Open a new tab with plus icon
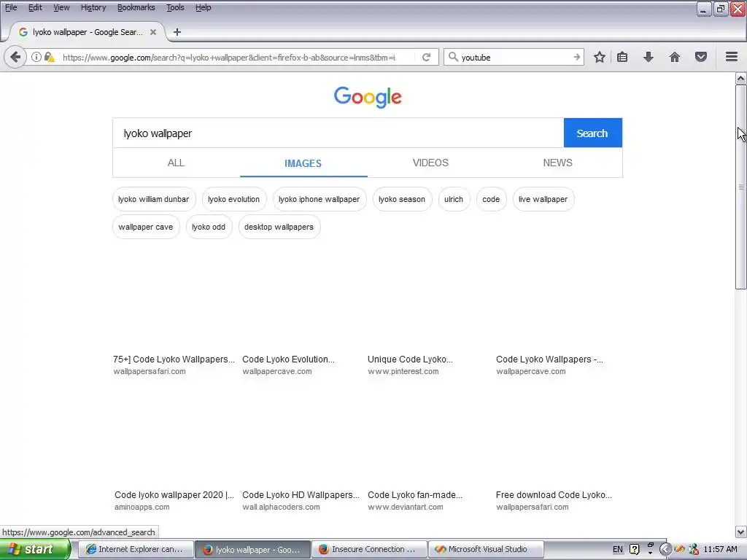747x560 pixels. [177, 32]
